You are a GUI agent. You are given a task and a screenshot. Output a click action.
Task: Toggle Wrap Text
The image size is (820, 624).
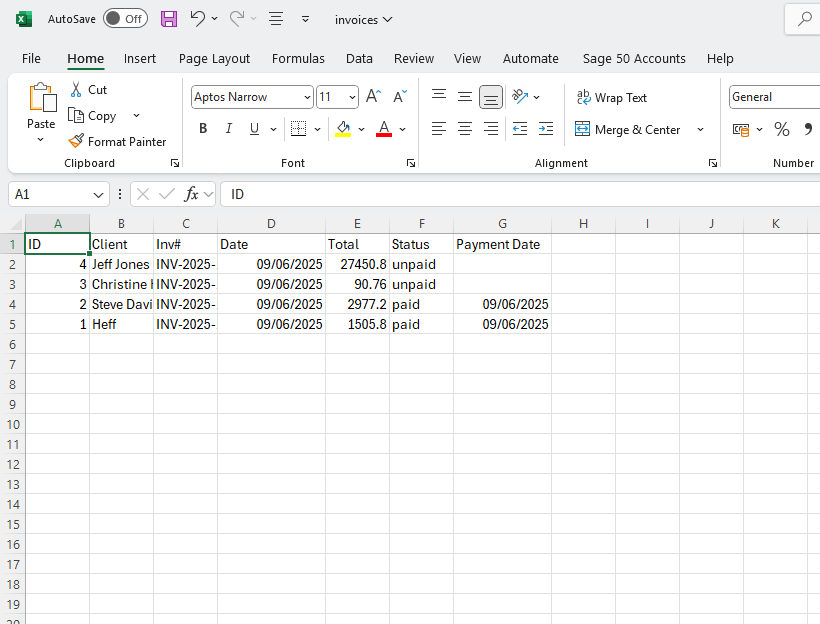point(611,98)
